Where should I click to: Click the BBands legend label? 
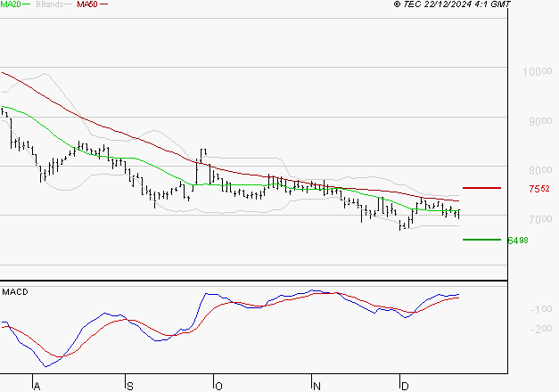coord(50,4)
